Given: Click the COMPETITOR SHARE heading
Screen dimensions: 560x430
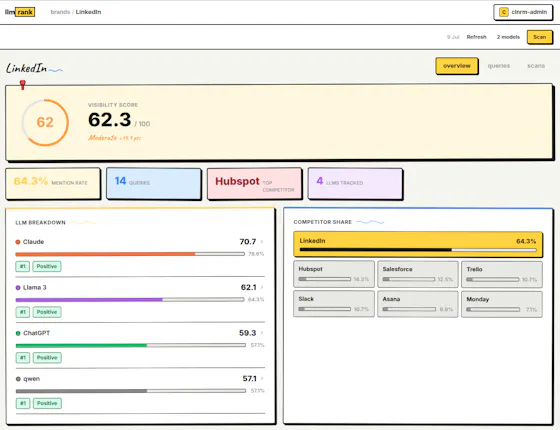Looking at the screenshot, I should pyautogui.click(x=322, y=222).
